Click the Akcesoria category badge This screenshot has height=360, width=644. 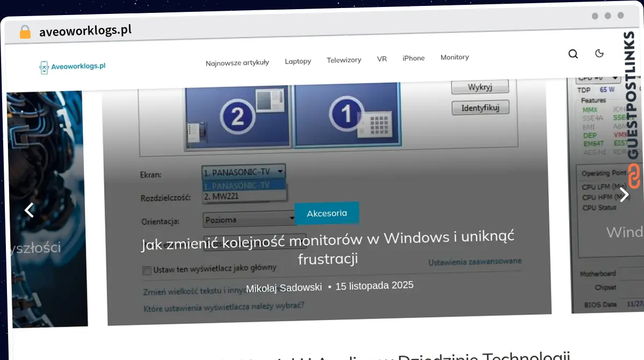pos(327,213)
